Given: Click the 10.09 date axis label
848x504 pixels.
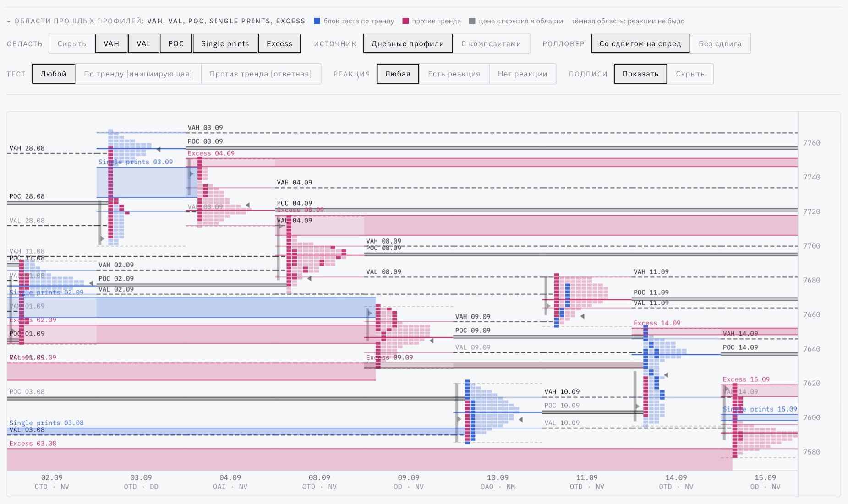Looking at the screenshot, I should pos(498,477).
